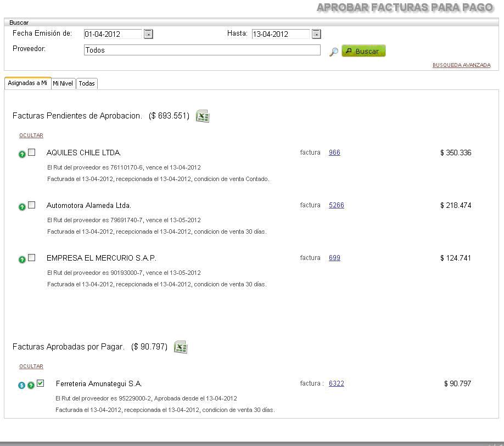Check the Automotora Alameda Ltda invoice checkbox
This screenshot has height=446, width=504.
[31, 205]
